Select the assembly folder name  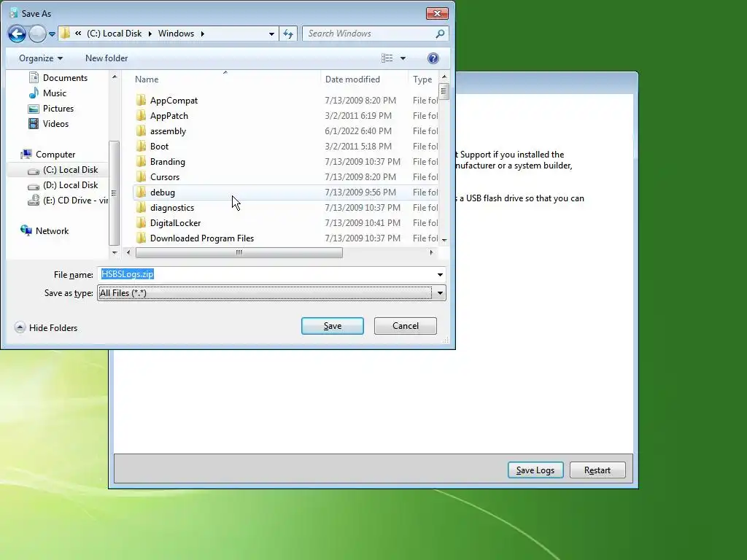tap(168, 131)
